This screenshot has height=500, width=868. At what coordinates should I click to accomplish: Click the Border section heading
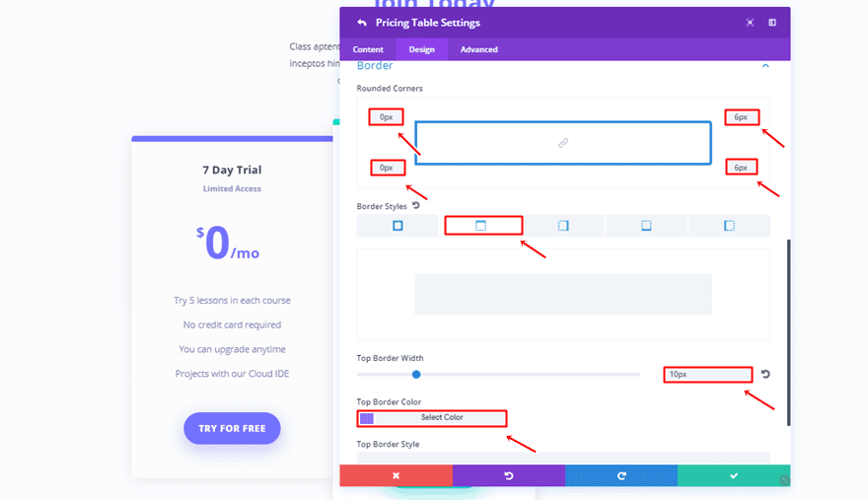click(x=375, y=66)
